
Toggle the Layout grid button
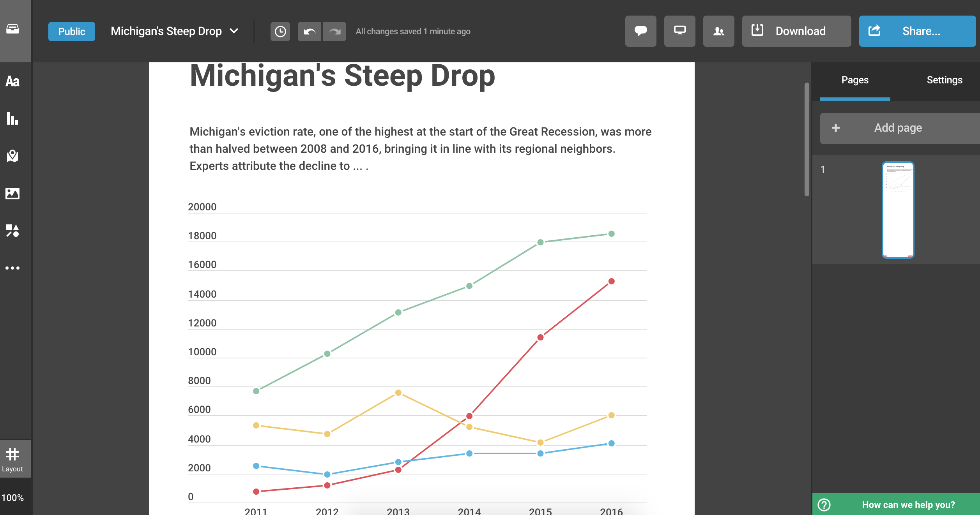coord(12,459)
